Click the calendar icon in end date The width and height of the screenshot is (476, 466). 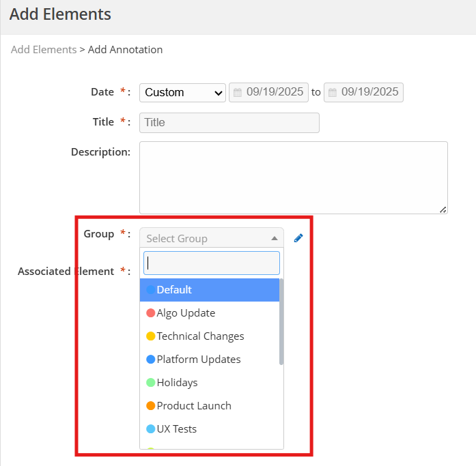(333, 93)
